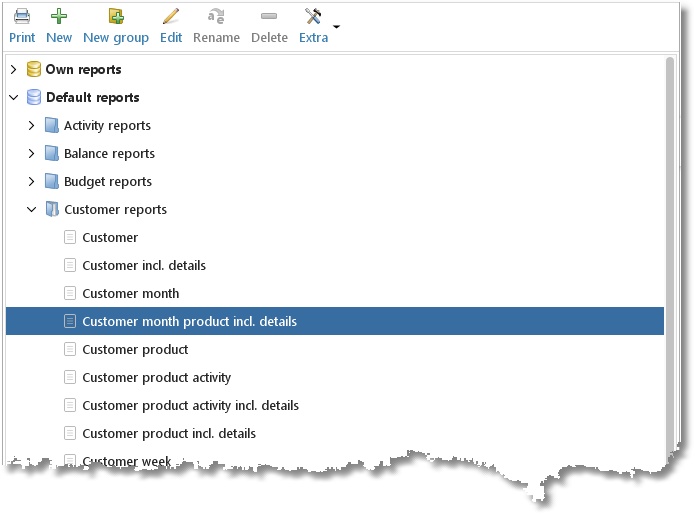The image size is (695, 516).
Task: Click the Customer product incl. details icon
Action: pos(70,433)
